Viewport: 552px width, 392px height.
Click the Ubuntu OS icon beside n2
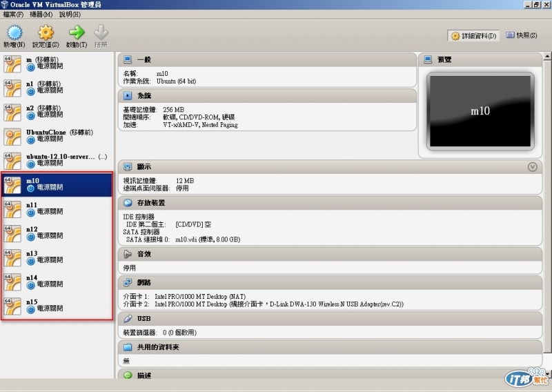point(12,112)
